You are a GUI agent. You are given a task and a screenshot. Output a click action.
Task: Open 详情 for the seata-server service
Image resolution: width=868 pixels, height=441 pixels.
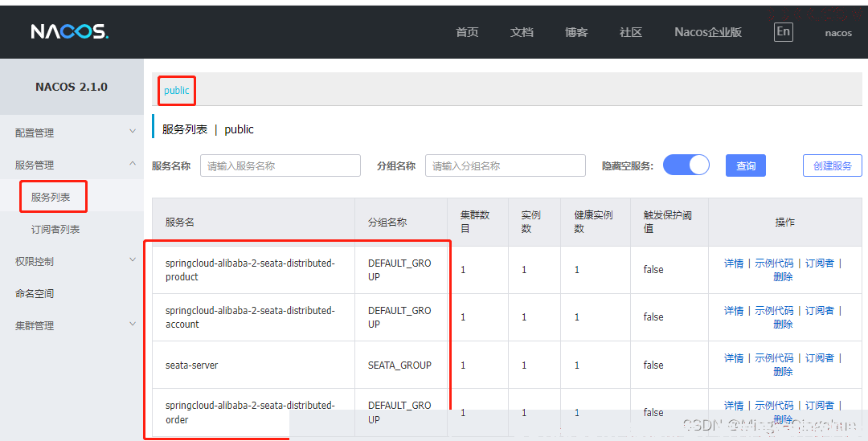[734, 358]
